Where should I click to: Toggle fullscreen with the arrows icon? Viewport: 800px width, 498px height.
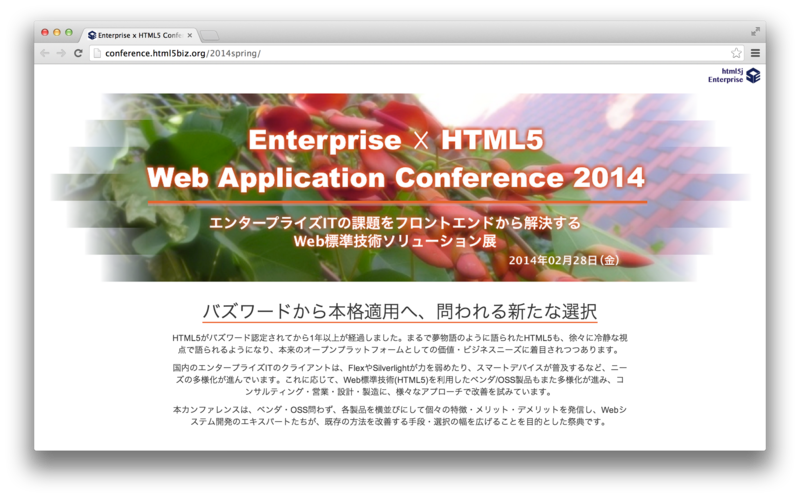[755, 32]
